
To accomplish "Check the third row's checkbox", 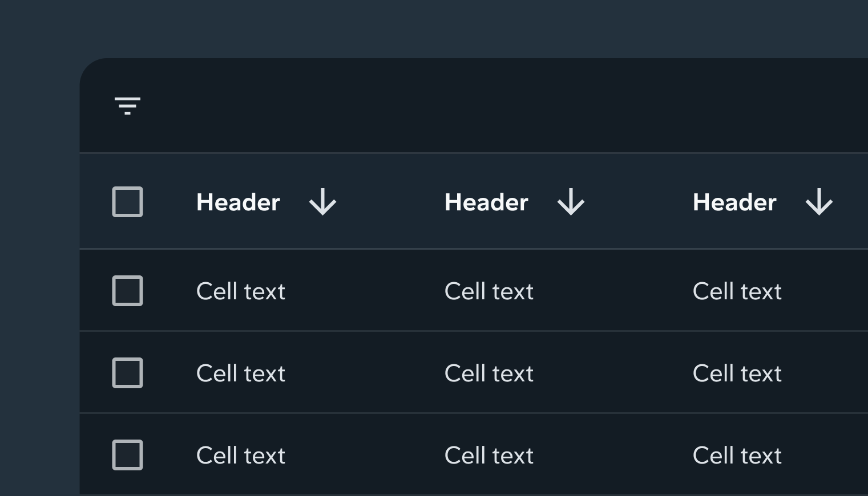I will pos(127,455).
